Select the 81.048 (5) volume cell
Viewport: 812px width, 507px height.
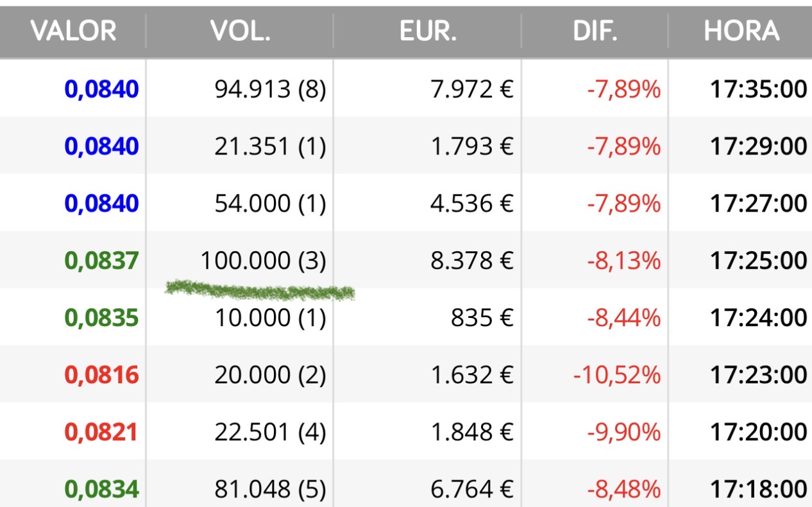click(270, 490)
